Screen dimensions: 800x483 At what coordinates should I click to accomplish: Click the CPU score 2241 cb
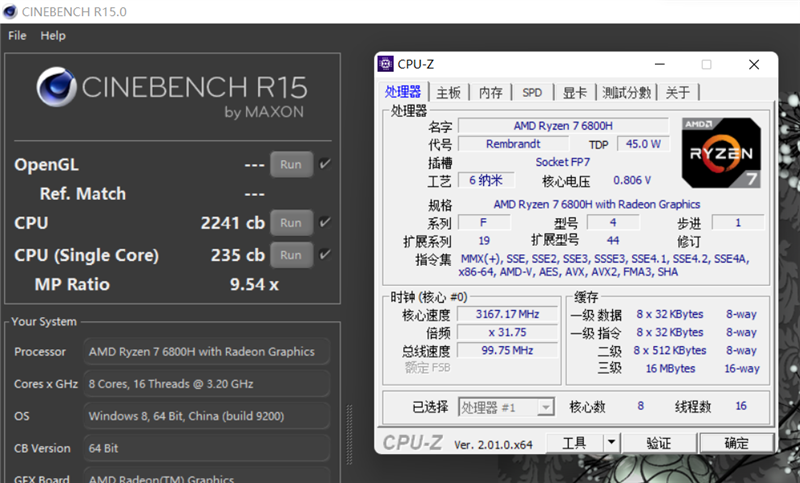[x=233, y=223]
